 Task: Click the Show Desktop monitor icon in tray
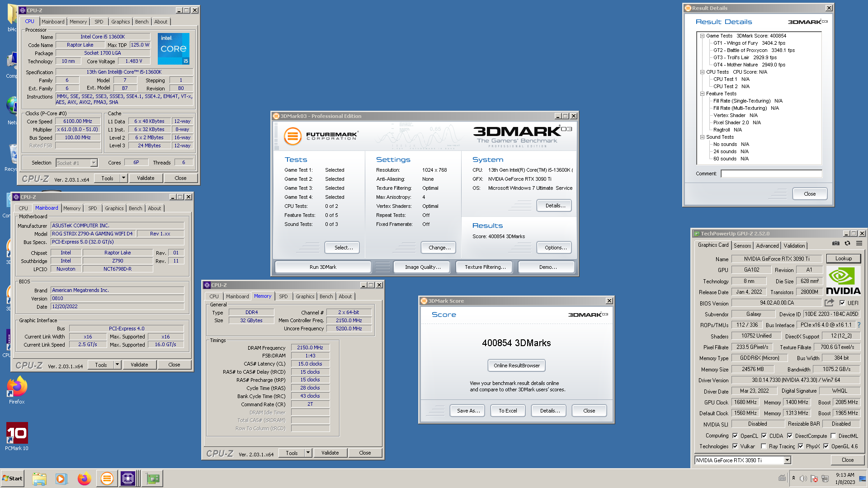point(863,479)
